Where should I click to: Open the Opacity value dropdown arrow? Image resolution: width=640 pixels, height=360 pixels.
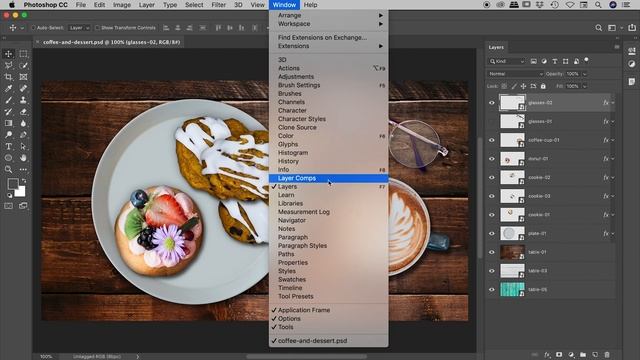tap(584, 74)
